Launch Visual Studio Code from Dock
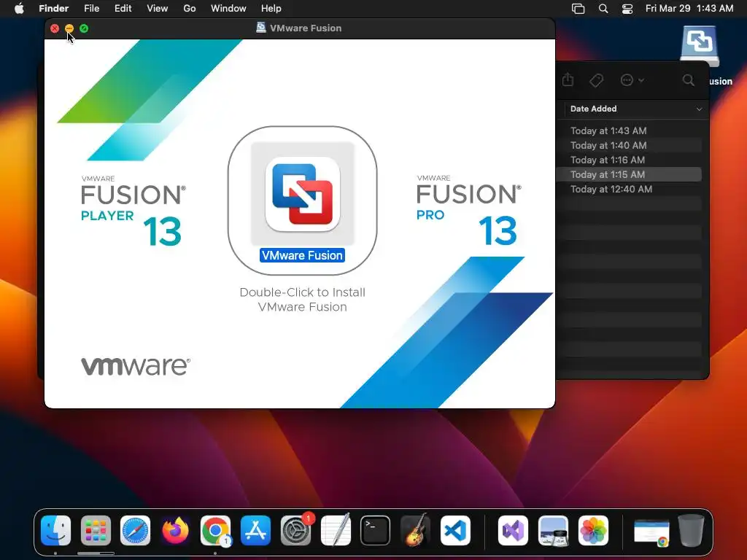 (455, 530)
